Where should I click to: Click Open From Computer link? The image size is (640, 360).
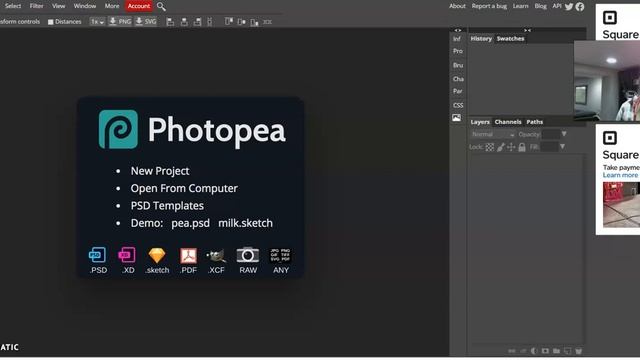point(184,189)
